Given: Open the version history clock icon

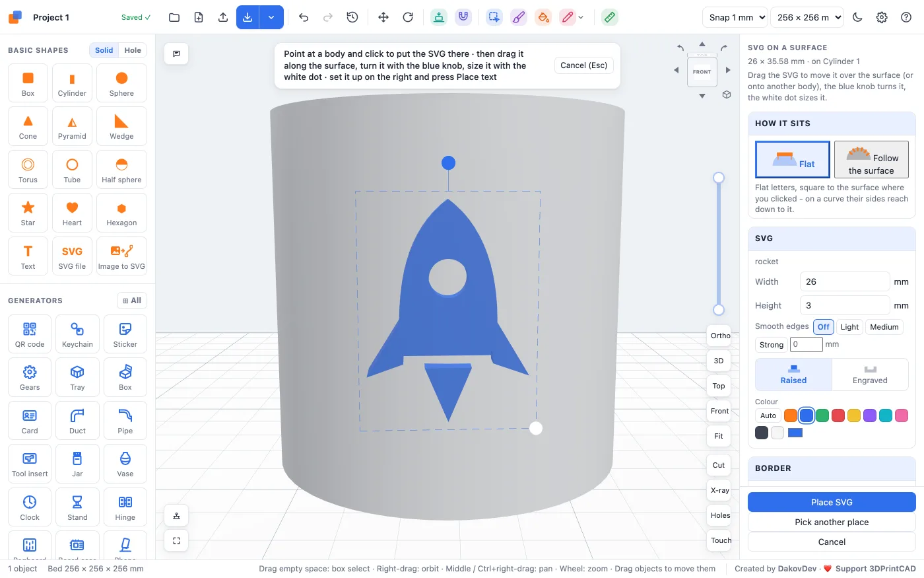Looking at the screenshot, I should click(352, 17).
